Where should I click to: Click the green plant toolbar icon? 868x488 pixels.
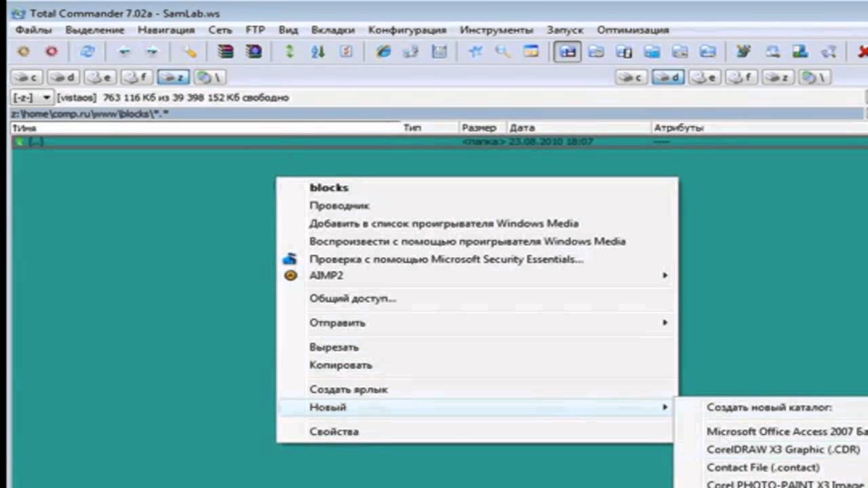click(x=744, y=52)
